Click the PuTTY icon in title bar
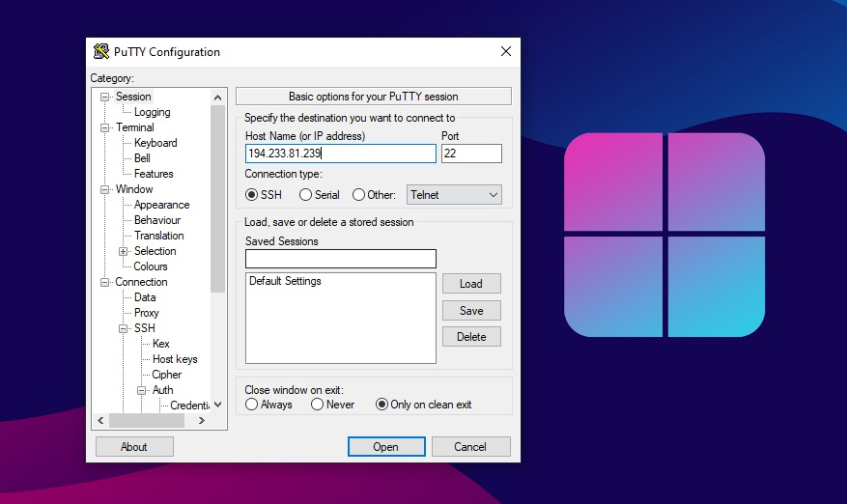The width and height of the screenshot is (847, 504). point(101,52)
